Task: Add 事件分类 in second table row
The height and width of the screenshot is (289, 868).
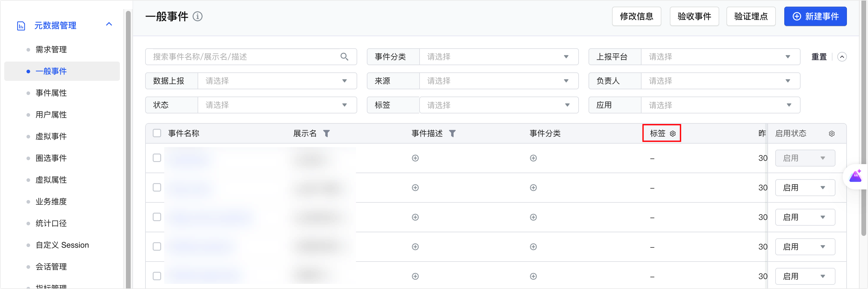Action: coord(533,188)
